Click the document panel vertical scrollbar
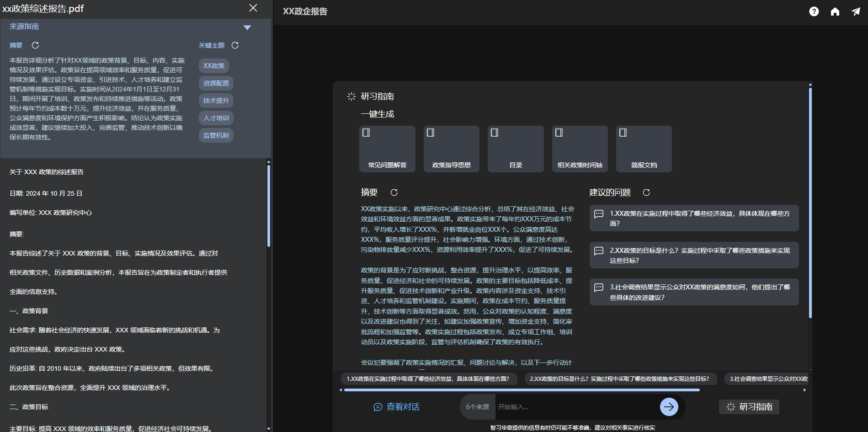This screenshot has height=432, width=868. tap(269, 206)
